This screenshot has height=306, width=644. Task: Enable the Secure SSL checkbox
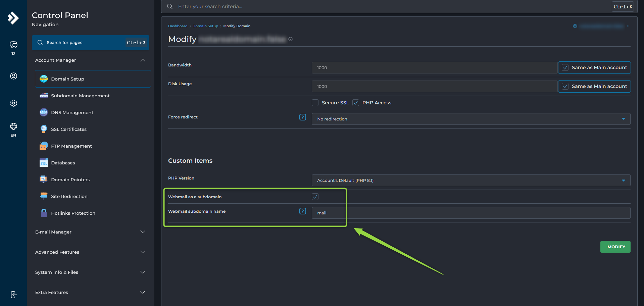315,103
